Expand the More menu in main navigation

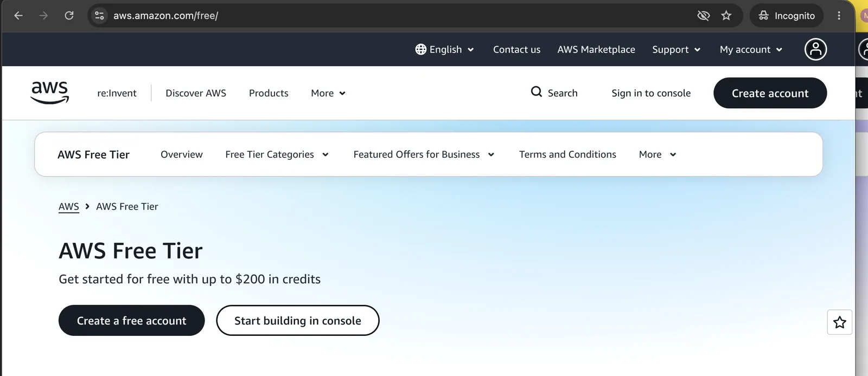click(x=328, y=93)
